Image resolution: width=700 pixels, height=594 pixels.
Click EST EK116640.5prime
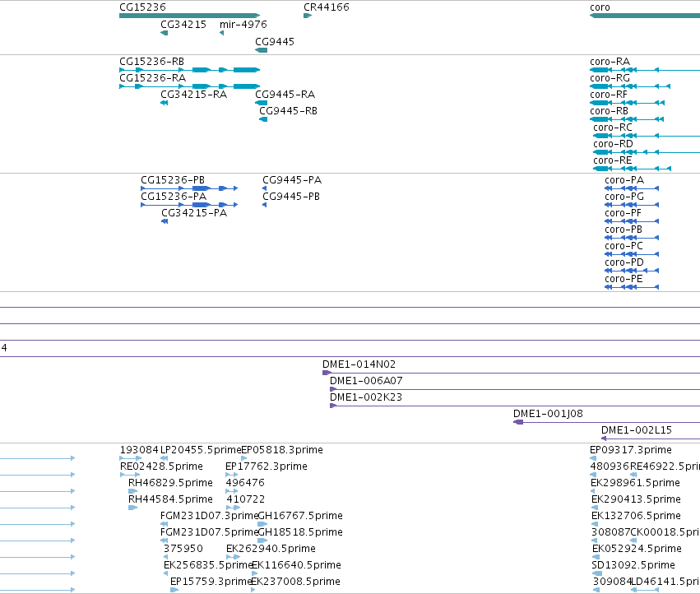(254, 573)
